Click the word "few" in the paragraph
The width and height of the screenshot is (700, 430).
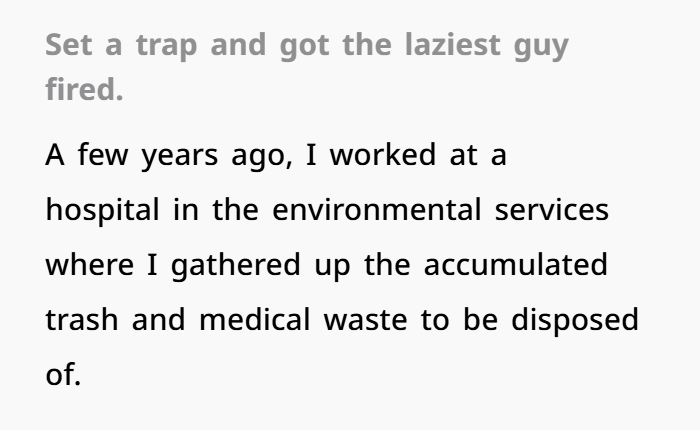click(x=103, y=154)
